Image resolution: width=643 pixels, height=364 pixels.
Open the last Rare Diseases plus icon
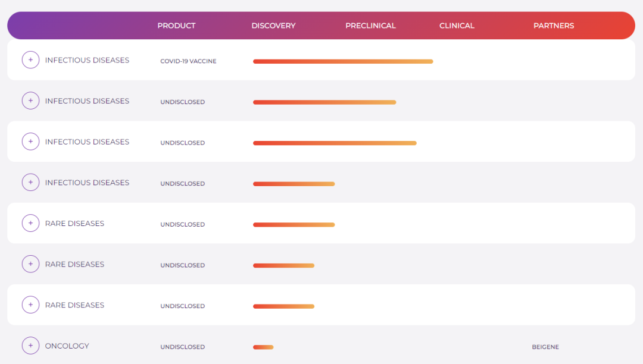[30, 305]
